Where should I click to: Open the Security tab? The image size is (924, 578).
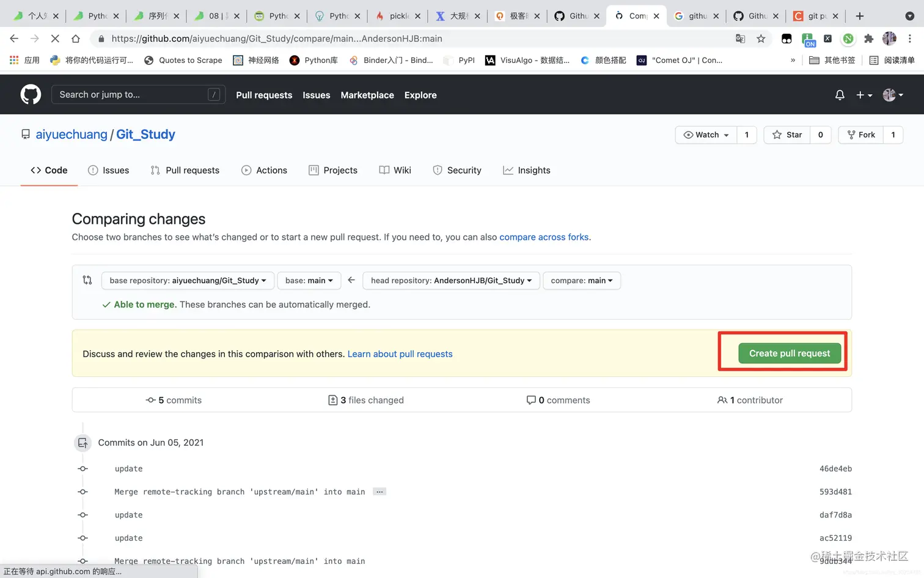(457, 170)
